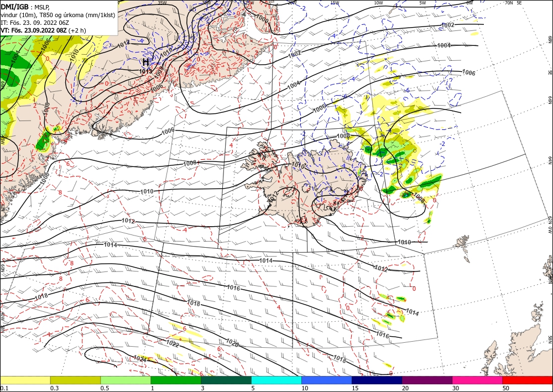This screenshot has height=392, width=553.
Task: Click the yellow 0.1 precipitation legend swatch
Action: [25, 380]
